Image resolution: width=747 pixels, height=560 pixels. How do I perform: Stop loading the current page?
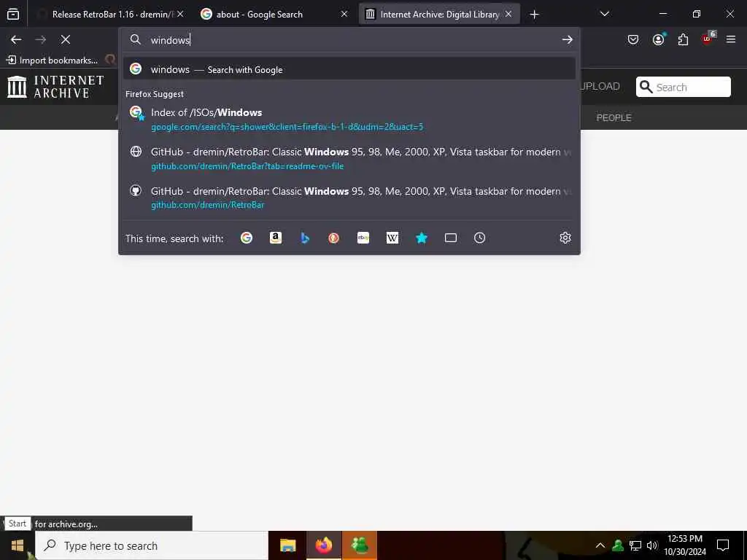(65, 39)
